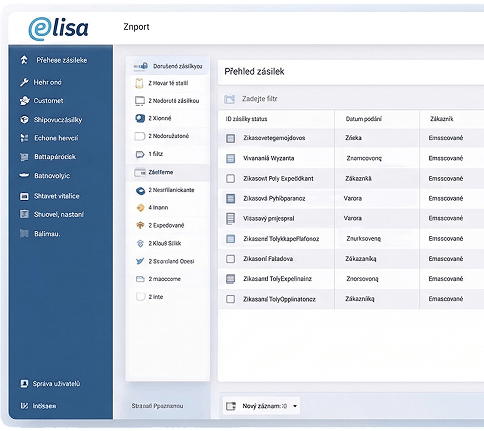Click monitor icon beside 2 Nedoručé zásilkou
484x431 pixels.
tap(140, 101)
